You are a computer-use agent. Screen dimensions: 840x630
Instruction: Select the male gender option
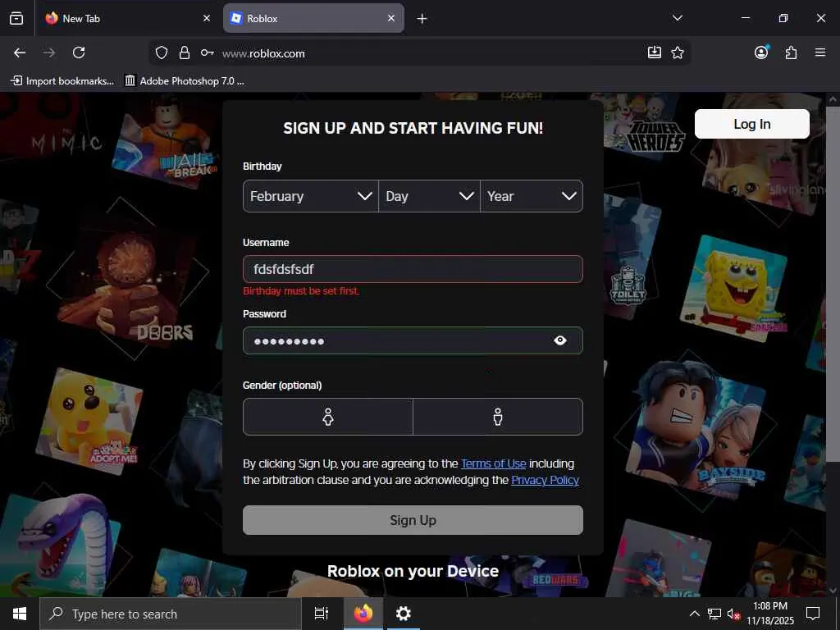tap(498, 417)
